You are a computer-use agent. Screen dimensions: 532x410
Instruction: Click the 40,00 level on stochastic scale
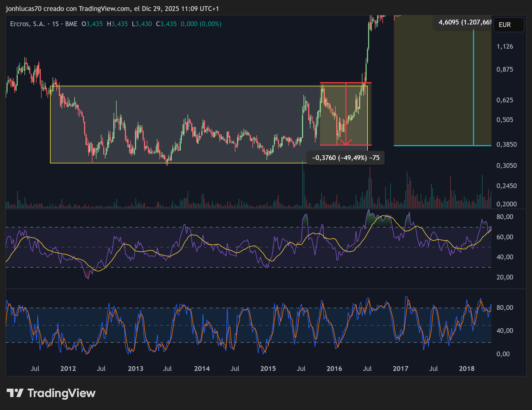504,331
